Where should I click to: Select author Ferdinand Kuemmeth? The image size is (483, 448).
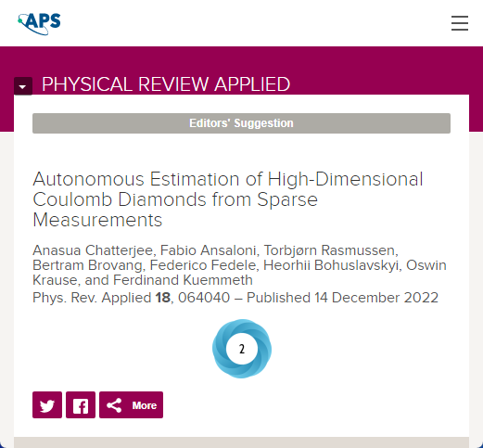pos(183,280)
